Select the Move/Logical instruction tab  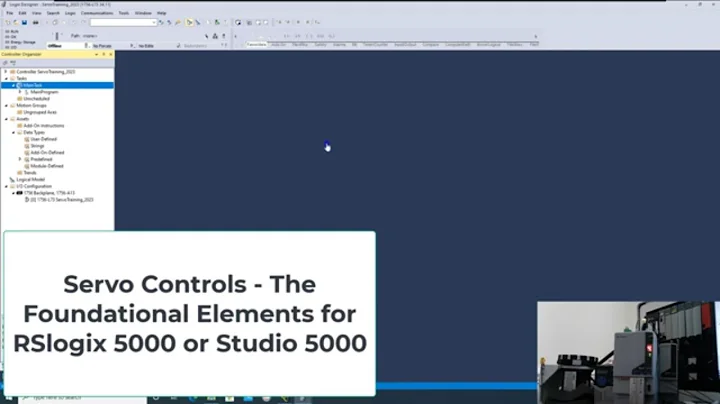tap(489, 45)
